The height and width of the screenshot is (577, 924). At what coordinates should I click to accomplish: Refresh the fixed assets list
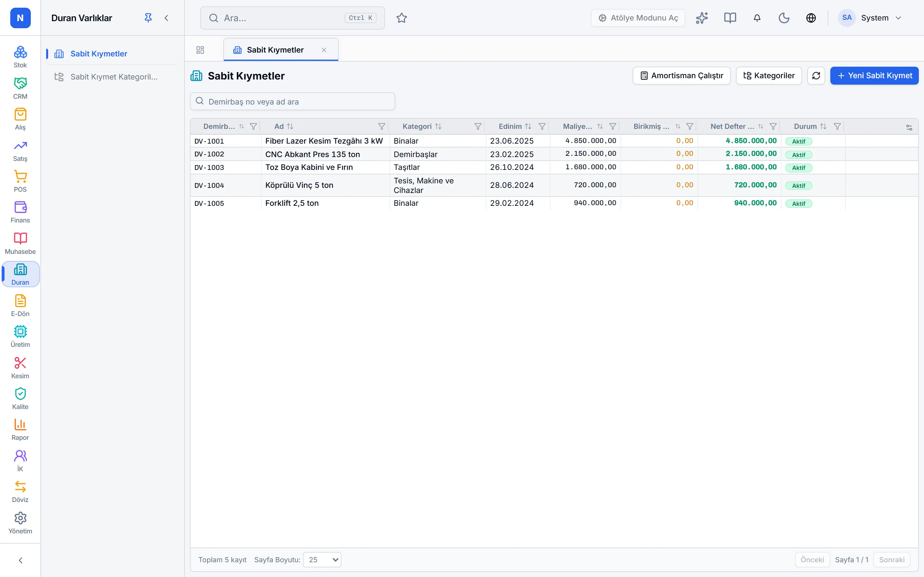click(x=816, y=76)
